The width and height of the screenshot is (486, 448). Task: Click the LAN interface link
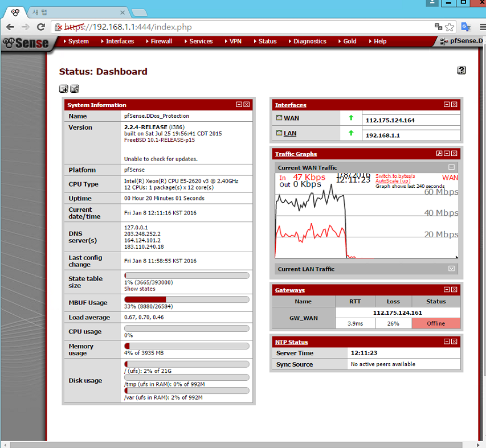point(290,133)
